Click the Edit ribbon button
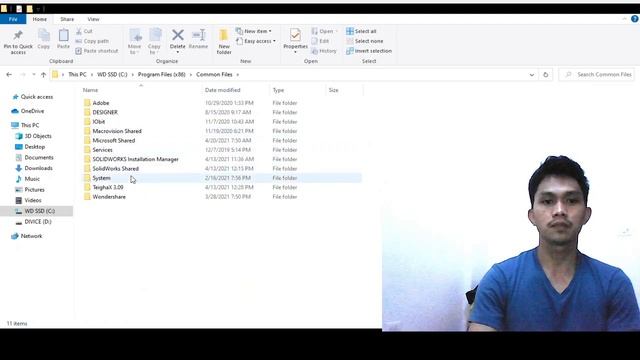Screen dimensions: 640x360 [320, 41]
